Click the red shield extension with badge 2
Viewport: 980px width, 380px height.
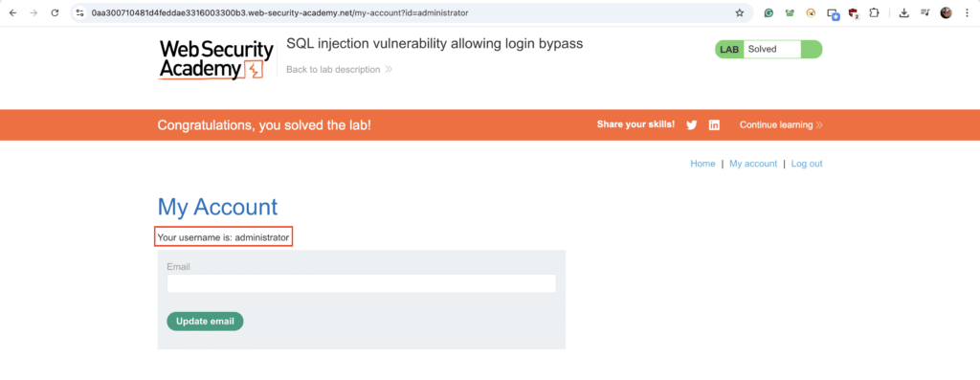click(x=853, y=13)
